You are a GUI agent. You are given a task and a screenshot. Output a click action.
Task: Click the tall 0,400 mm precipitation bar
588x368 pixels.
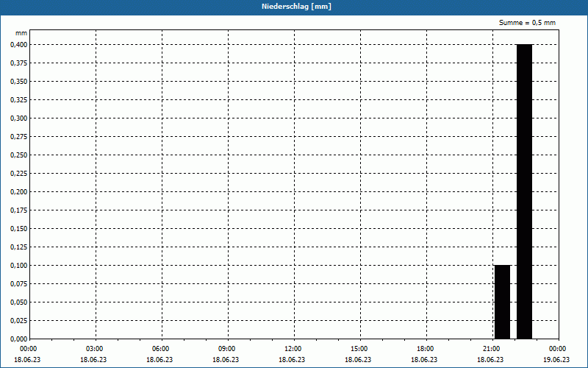[524, 191]
